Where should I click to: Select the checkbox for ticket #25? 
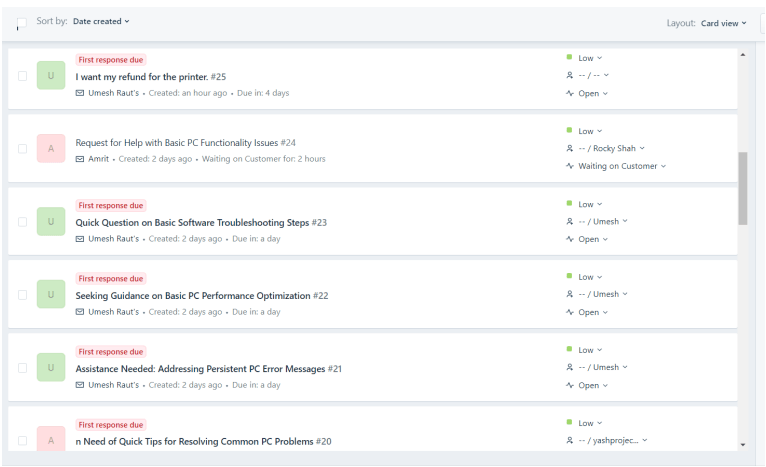22,76
